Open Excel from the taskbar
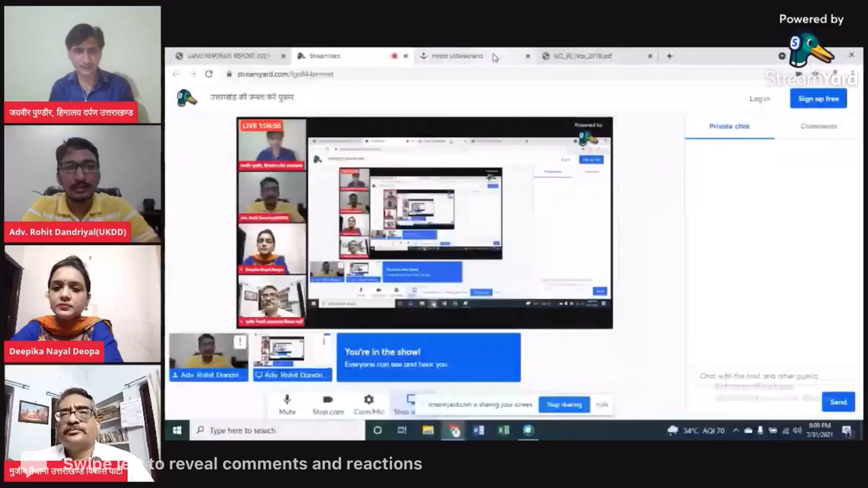 click(503, 430)
